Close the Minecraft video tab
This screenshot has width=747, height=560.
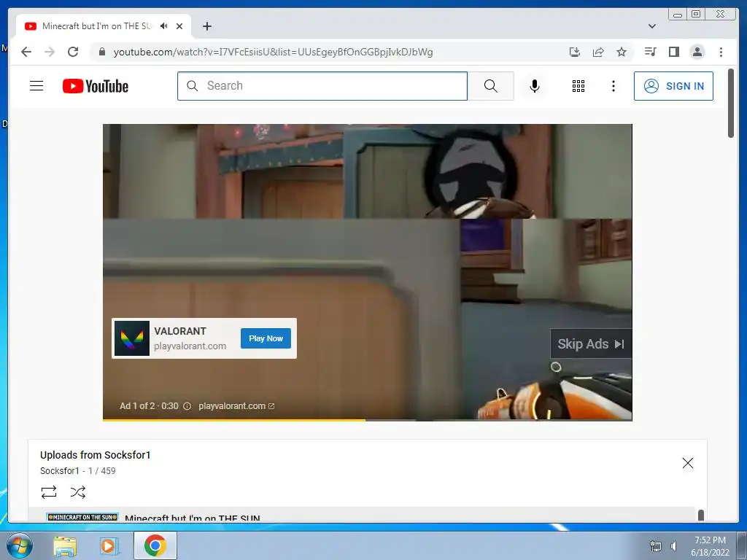(179, 26)
